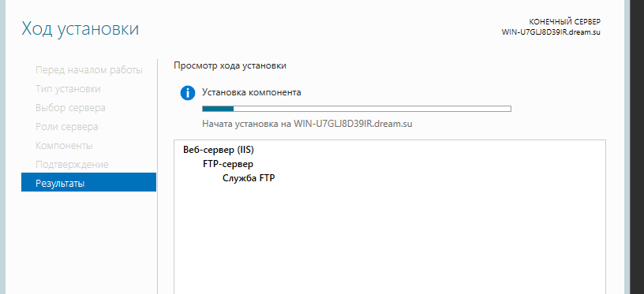644x294 pixels.
Task: Click the installation progress bar
Action: point(357,109)
